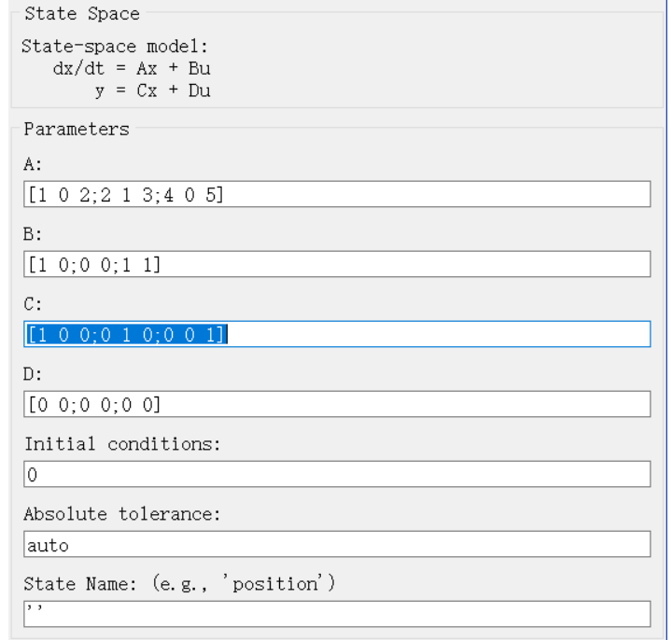Click the 'D:' parameter label
The width and height of the screenshot is (672, 640).
click(x=33, y=374)
